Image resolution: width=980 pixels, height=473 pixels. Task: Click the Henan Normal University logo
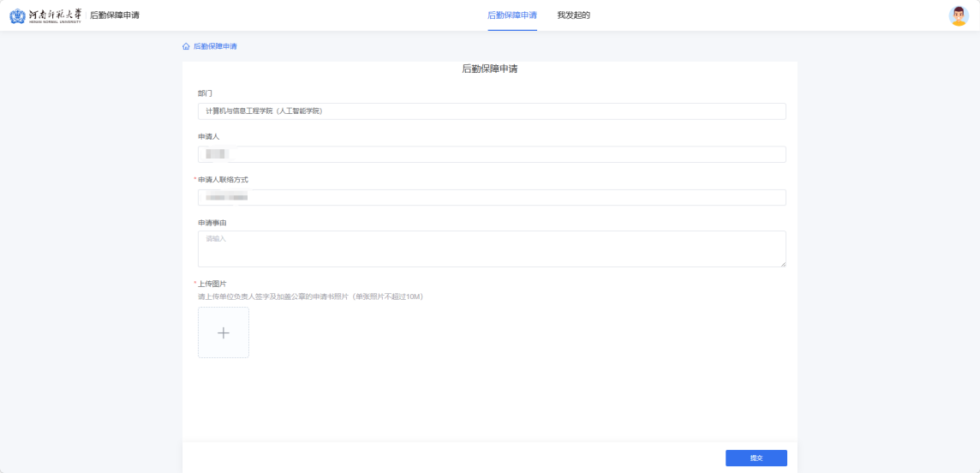[45, 15]
